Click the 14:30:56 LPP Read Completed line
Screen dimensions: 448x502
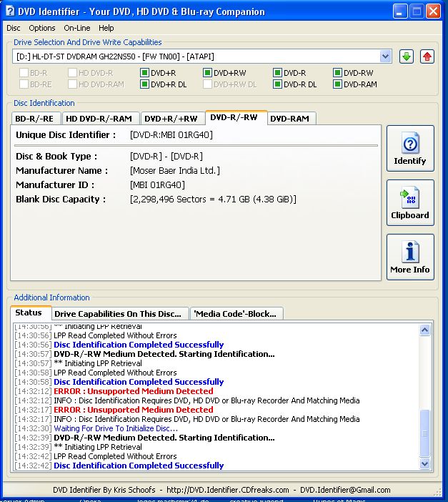(x=95, y=335)
